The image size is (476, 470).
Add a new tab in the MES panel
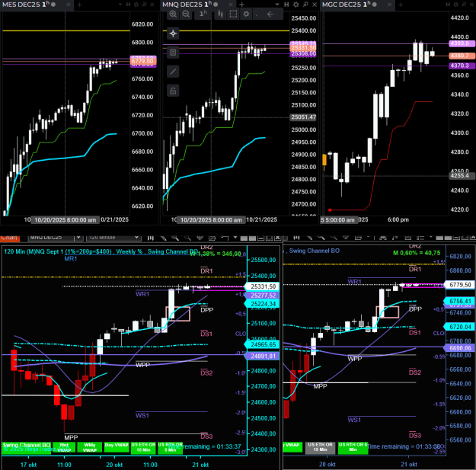point(79,5)
